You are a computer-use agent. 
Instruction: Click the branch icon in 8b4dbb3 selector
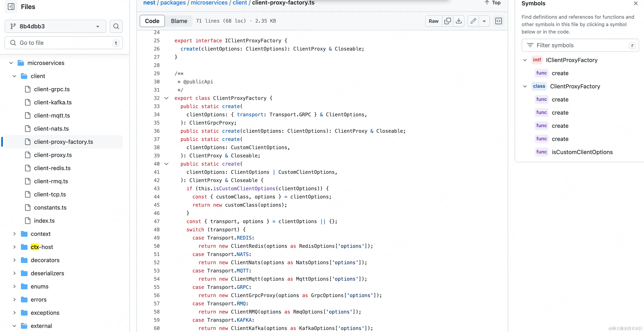click(13, 26)
